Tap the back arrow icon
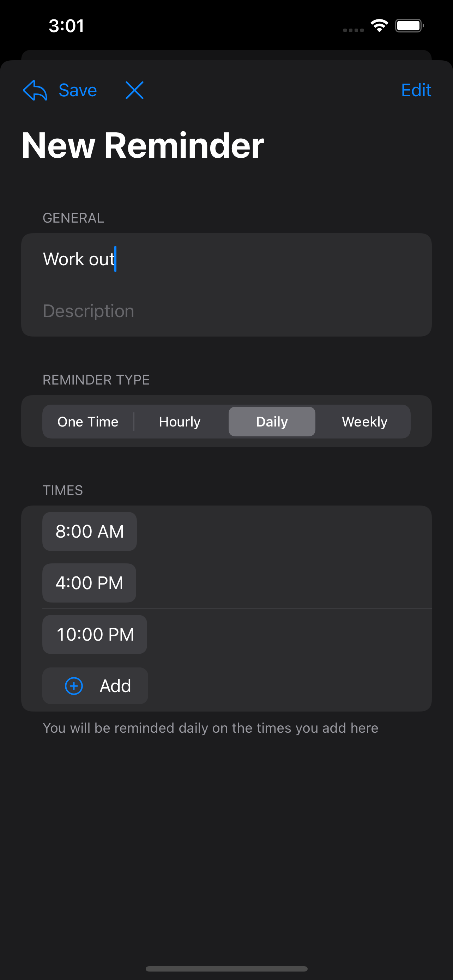This screenshot has width=453, height=980. click(35, 91)
